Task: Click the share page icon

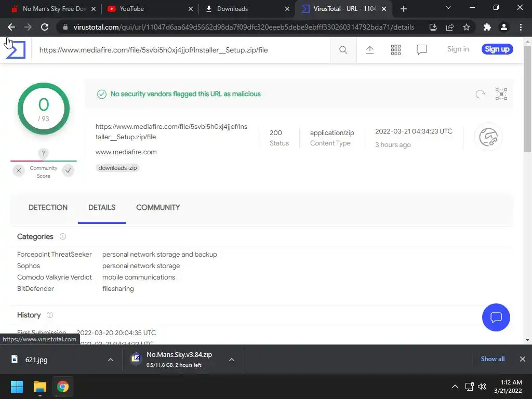Action: click(450, 27)
